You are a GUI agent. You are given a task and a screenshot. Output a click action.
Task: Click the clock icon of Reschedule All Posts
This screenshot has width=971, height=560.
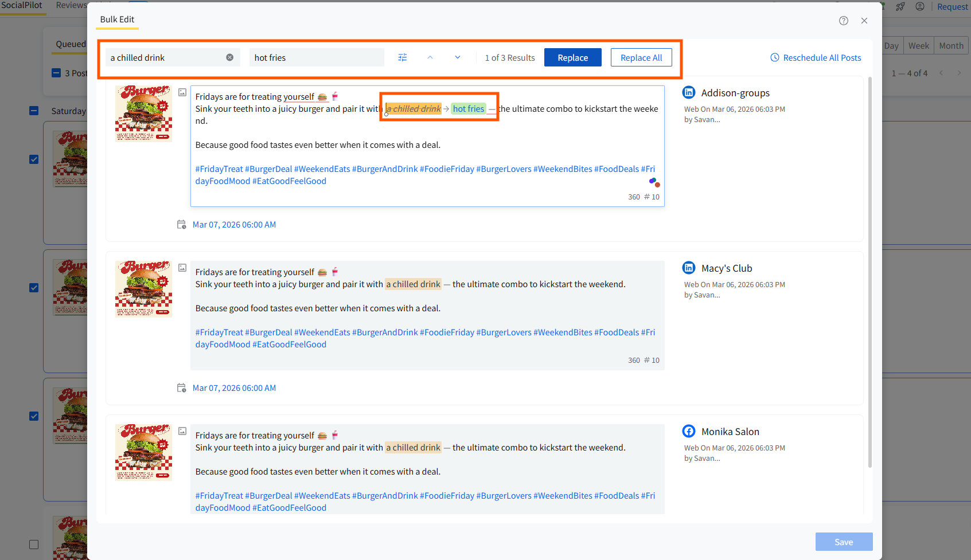click(x=775, y=57)
